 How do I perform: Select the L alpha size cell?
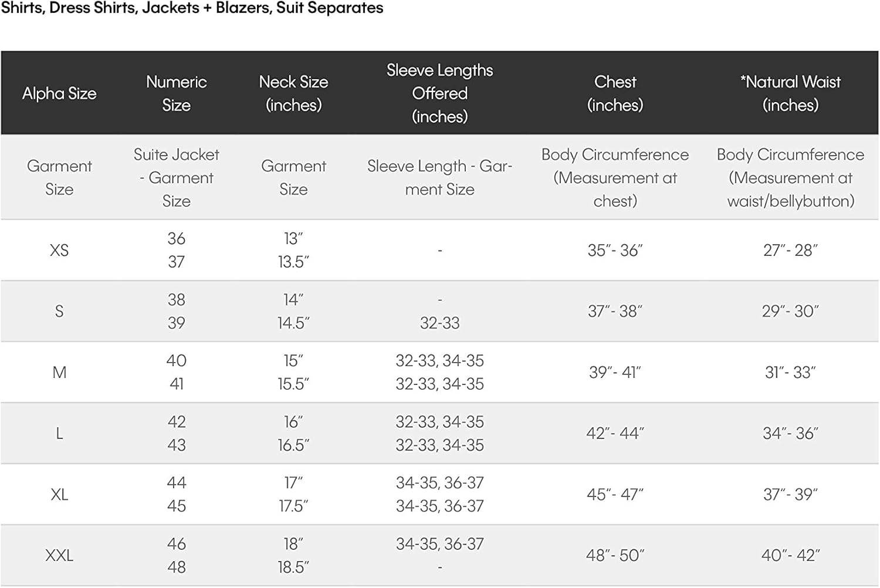pos(59,434)
